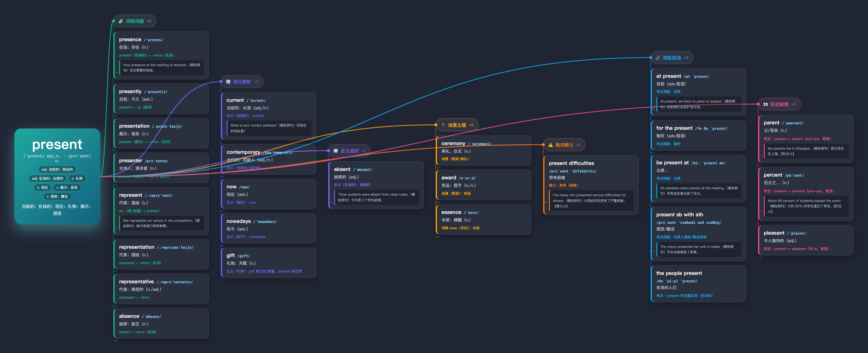The height and width of the screenshot is (353, 868).
Task: Select the phrase "for the present" card title
Action: pos(674,128)
